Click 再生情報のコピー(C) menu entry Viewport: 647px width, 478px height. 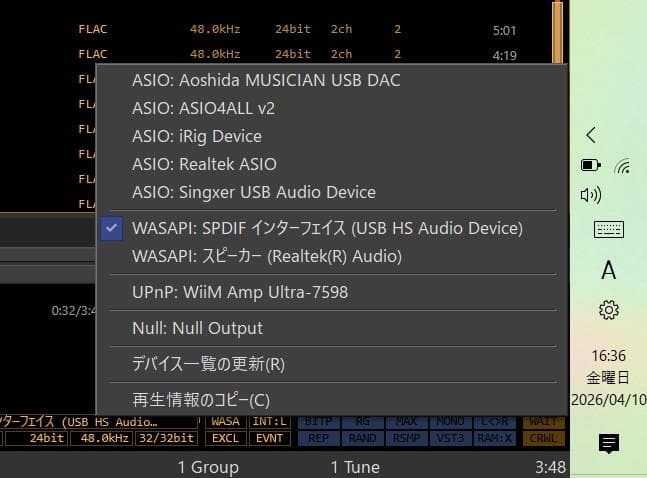(x=332, y=400)
